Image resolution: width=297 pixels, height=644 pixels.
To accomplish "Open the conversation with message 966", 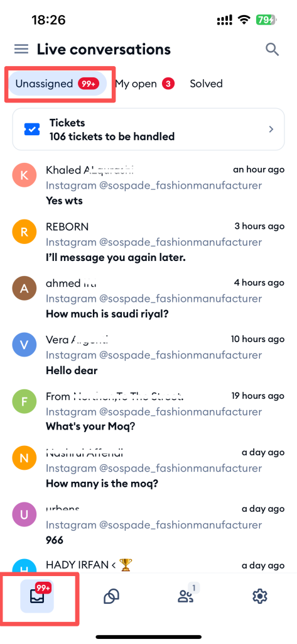I will pyautogui.click(x=148, y=525).
